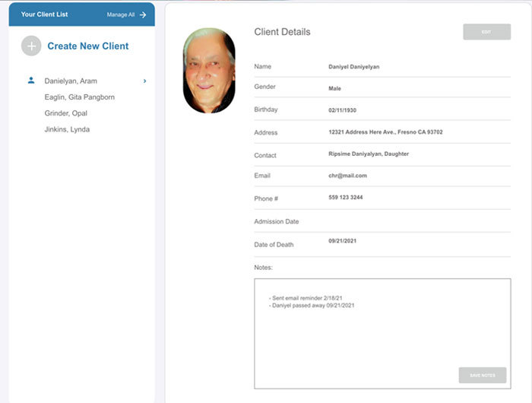Viewport: 532px width, 403px height.
Task: Select client Eaglin, Gita Pangborn
Action: pyautogui.click(x=79, y=97)
